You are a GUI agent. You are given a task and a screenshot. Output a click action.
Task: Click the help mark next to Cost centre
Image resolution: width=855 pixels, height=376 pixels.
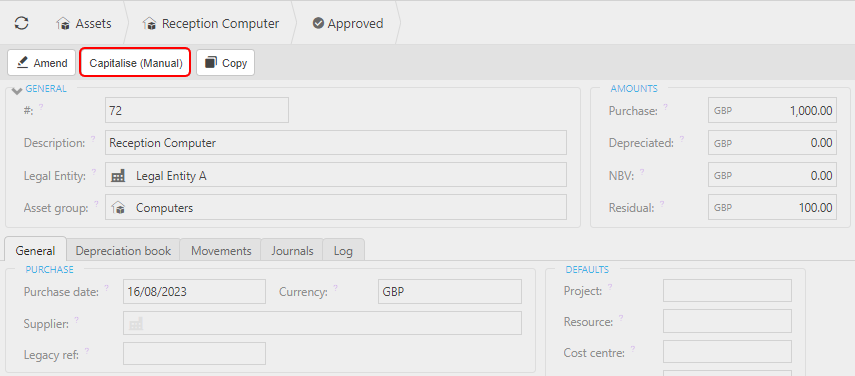click(633, 348)
